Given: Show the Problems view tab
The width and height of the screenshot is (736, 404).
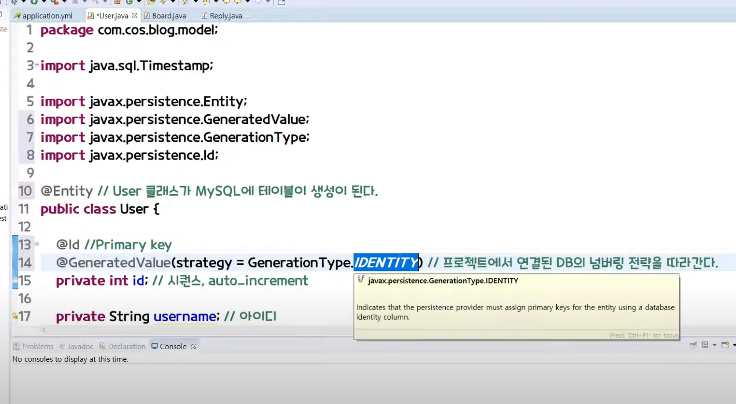Looking at the screenshot, I should (33, 346).
